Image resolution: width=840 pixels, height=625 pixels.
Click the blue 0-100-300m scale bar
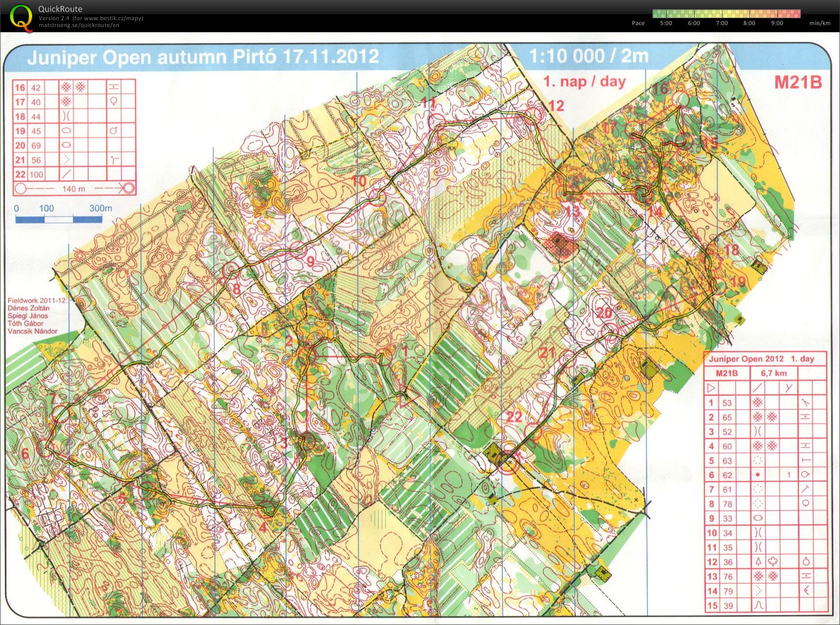pyautogui.click(x=59, y=219)
